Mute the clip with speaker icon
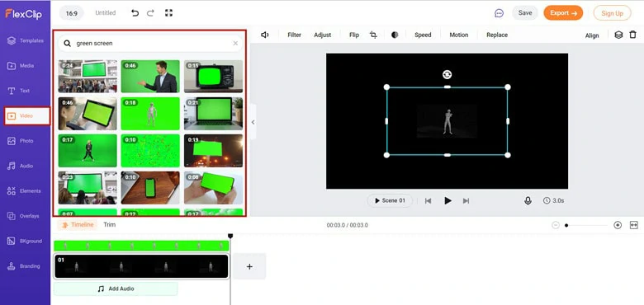This screenshot has height=305, width=644. tap(265, 35)
